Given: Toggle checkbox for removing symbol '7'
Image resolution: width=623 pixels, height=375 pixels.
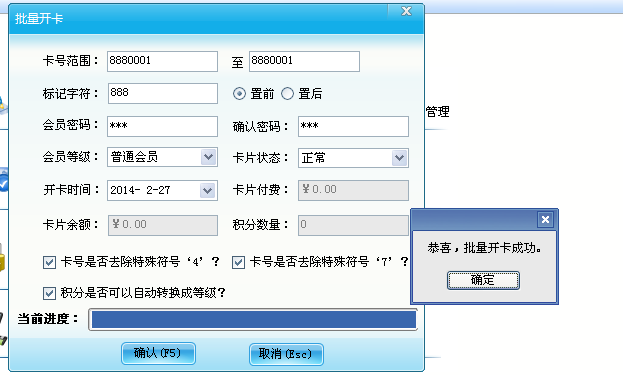Looking at the screenshot, I should pyautogui.click(x=238, y=262).
